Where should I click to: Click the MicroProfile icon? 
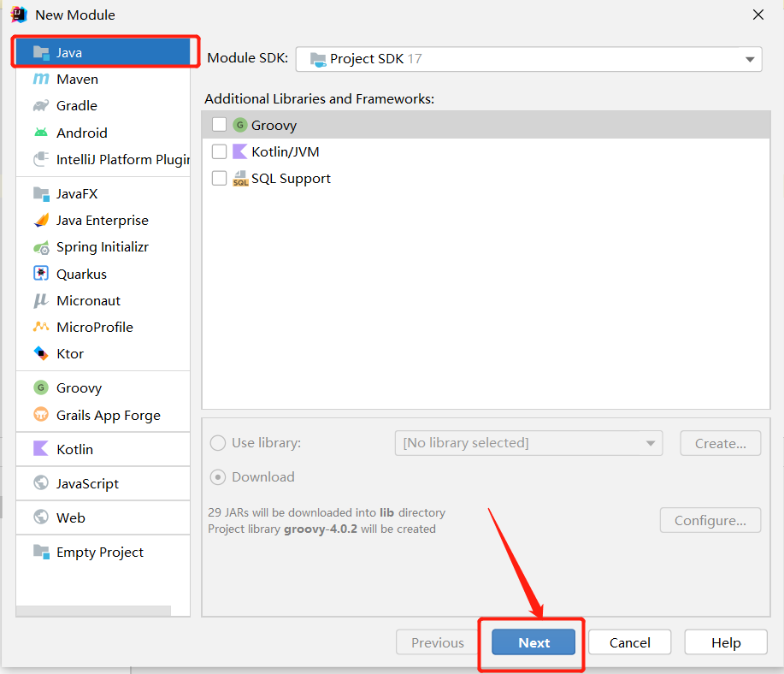41,327
